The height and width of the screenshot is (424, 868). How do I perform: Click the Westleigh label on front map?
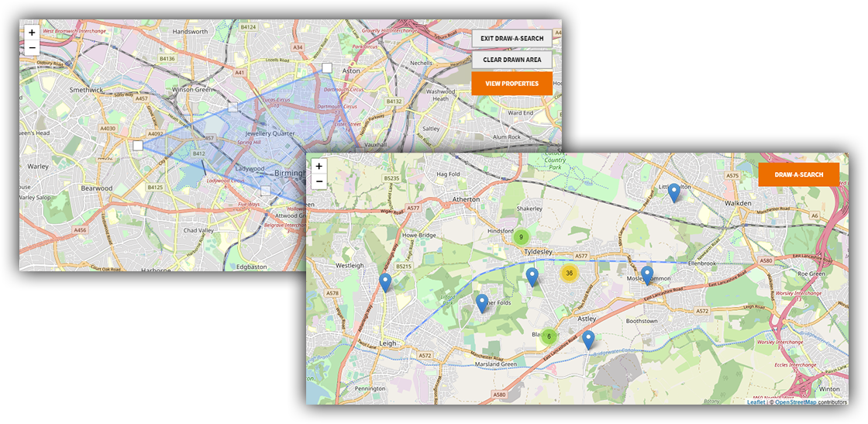tap(350, 266)
